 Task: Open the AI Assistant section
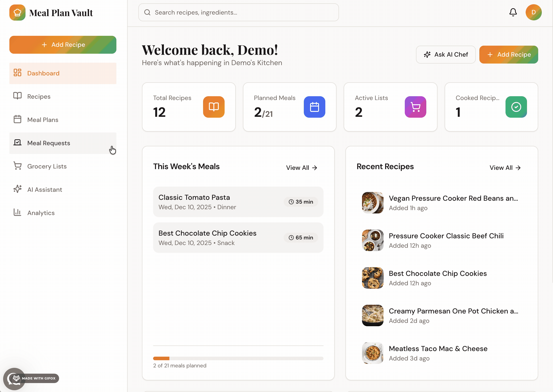click(x=63, y=190)
